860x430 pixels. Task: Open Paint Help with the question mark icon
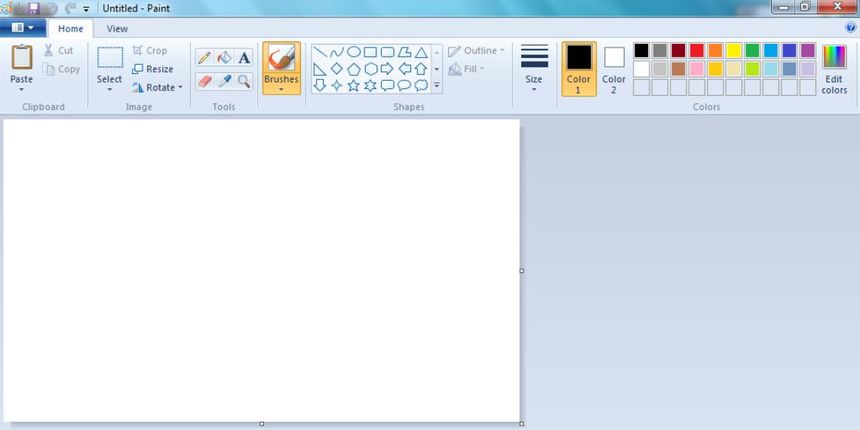850,28
